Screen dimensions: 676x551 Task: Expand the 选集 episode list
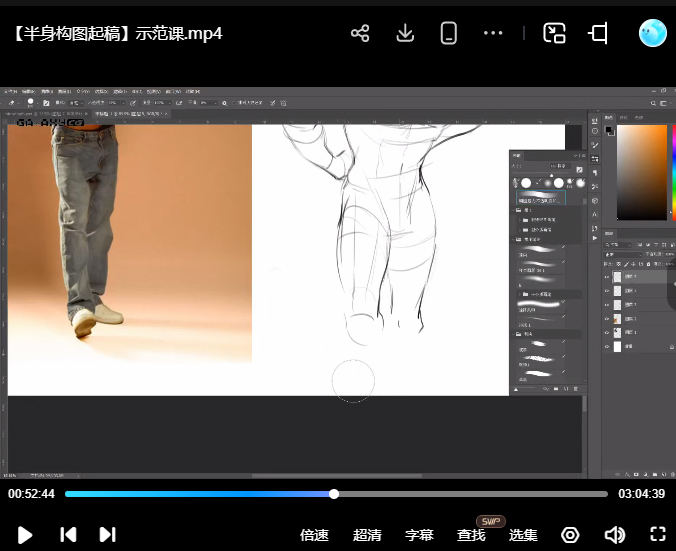tap(523, 535)
